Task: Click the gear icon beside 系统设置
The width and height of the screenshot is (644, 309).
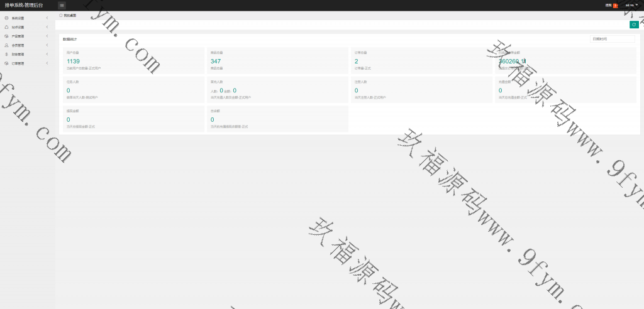Action: (x=6, y=18)
